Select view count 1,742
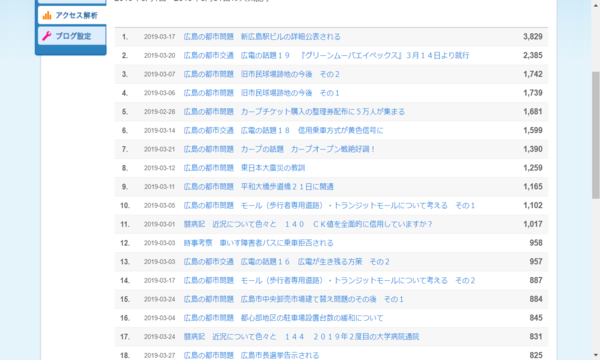The image size is (600, 360). tap(533, 74)
